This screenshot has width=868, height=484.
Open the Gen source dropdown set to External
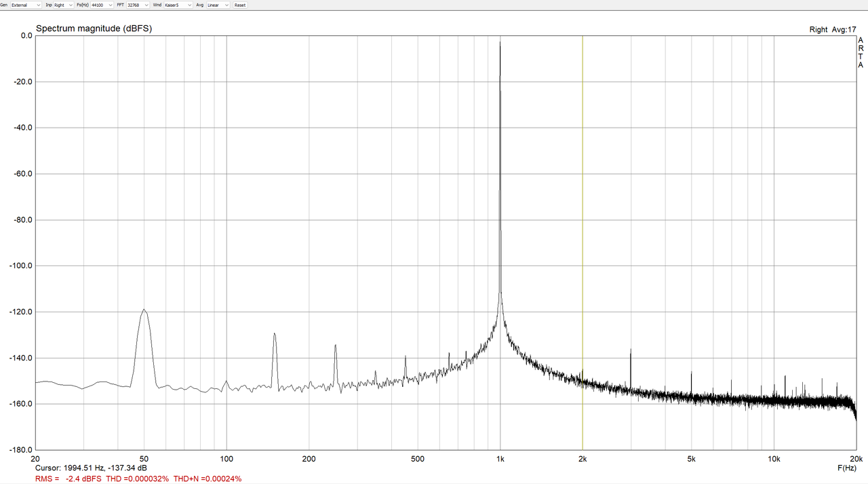(26, 5)
